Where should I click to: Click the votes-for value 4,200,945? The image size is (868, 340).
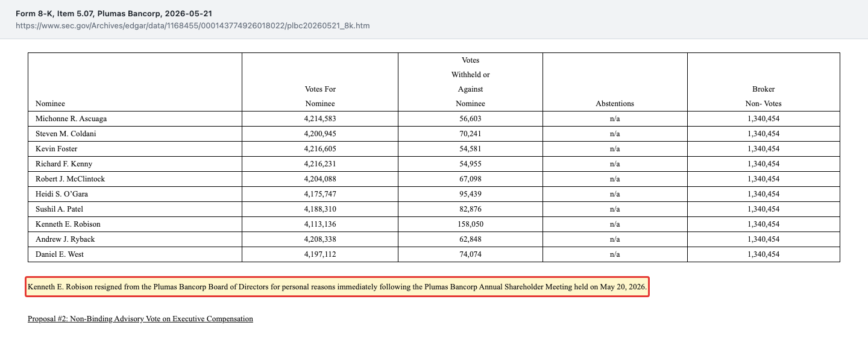(x=320, y=134)
